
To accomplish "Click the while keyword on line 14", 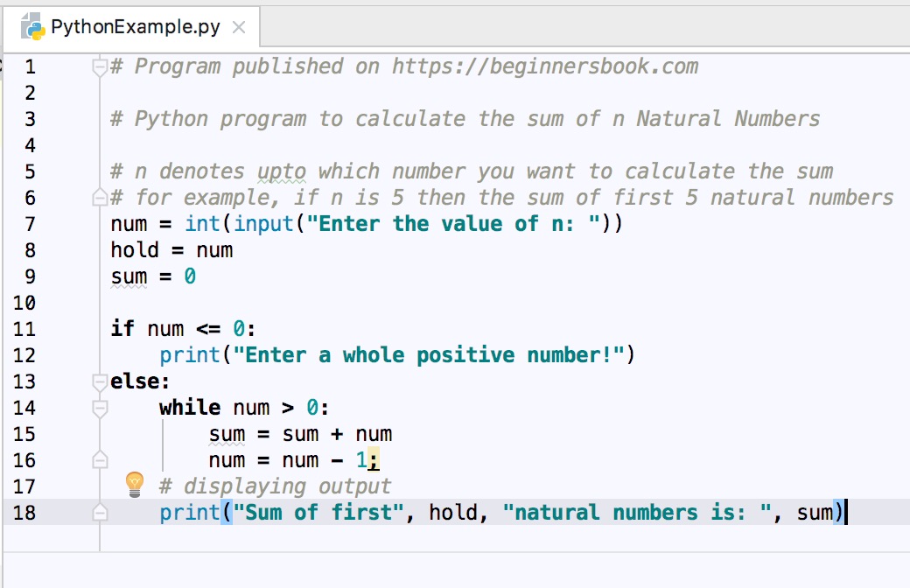I will coord(190,407).
